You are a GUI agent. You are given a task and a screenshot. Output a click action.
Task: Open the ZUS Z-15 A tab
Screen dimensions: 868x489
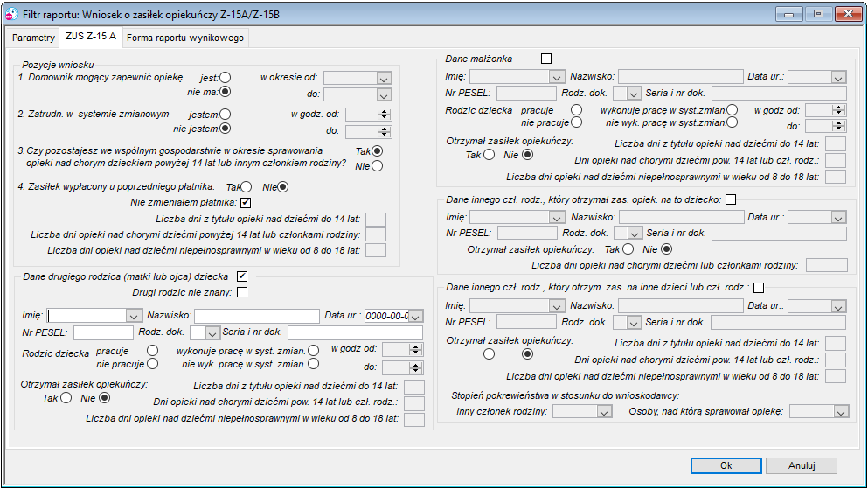tap(91, 36)
